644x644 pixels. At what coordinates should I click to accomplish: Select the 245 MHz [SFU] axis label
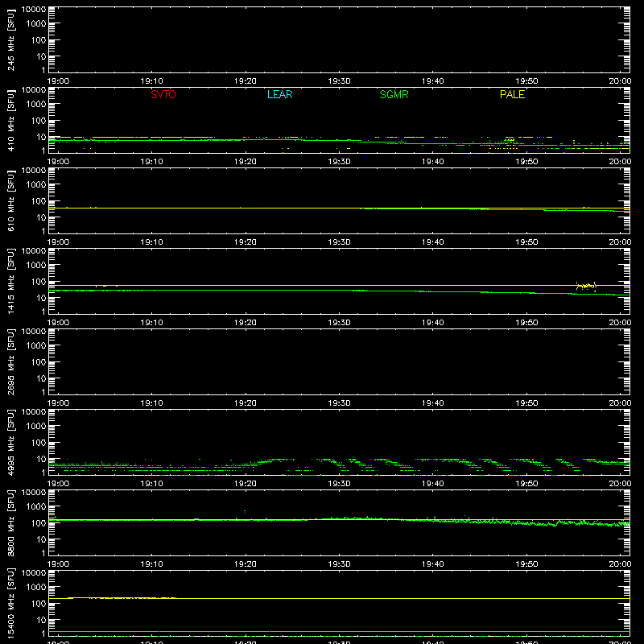(x=10, y=39)
